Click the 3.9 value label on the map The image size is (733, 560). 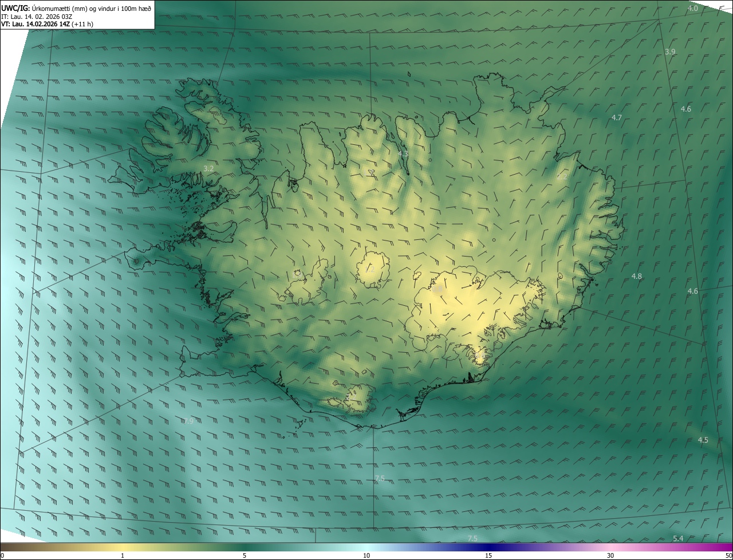(x=670, y=52)
